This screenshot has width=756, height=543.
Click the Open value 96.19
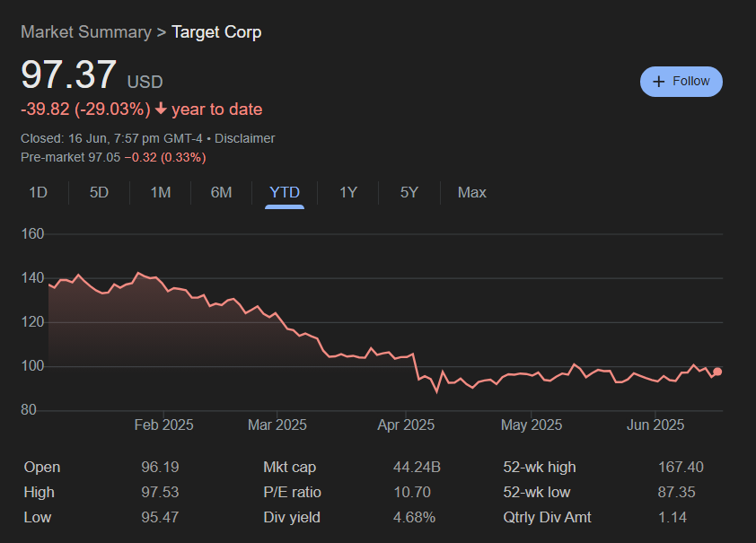(x=160, y=468)
